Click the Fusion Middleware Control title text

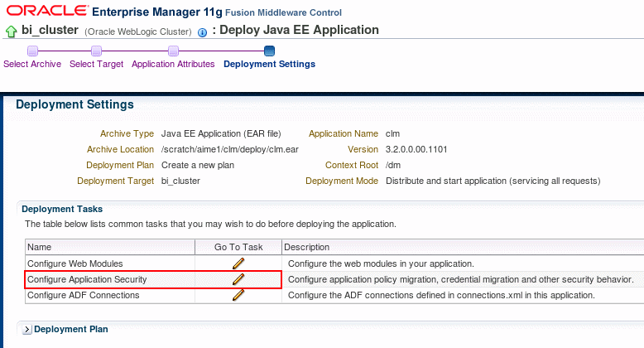click(x=283, y=12)
